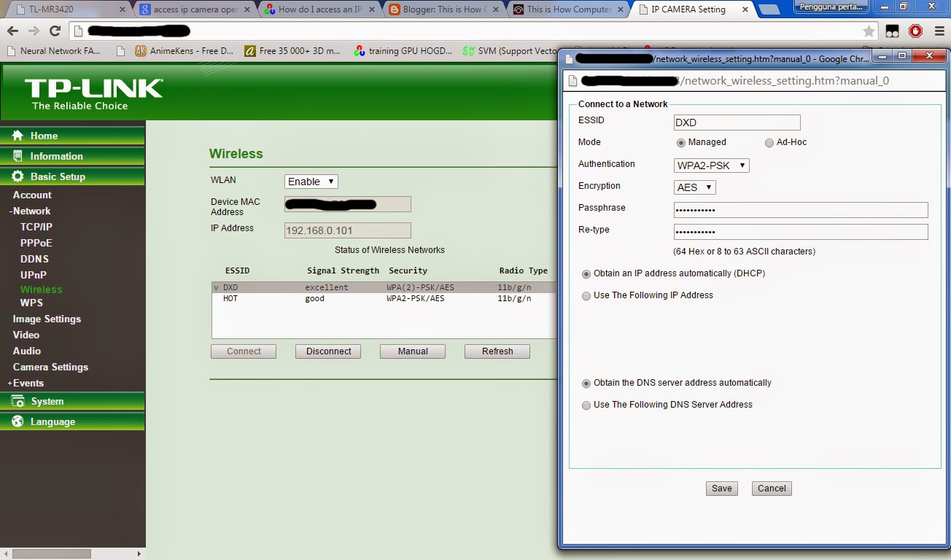The width and height of the screenshot is (951, 560).
Task: Click the horizontal scrollbar thumb
Action: click(x=51, y=554)
